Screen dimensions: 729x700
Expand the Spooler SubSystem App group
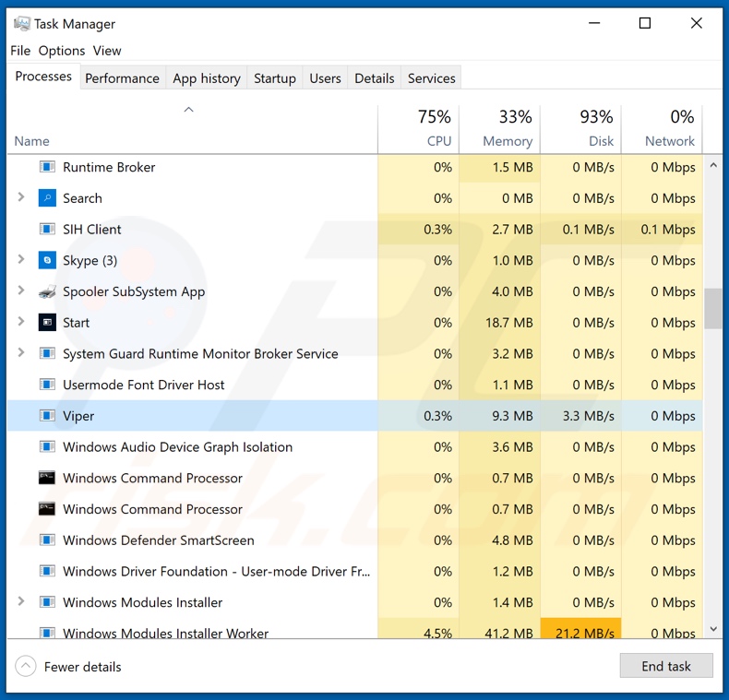21,291
